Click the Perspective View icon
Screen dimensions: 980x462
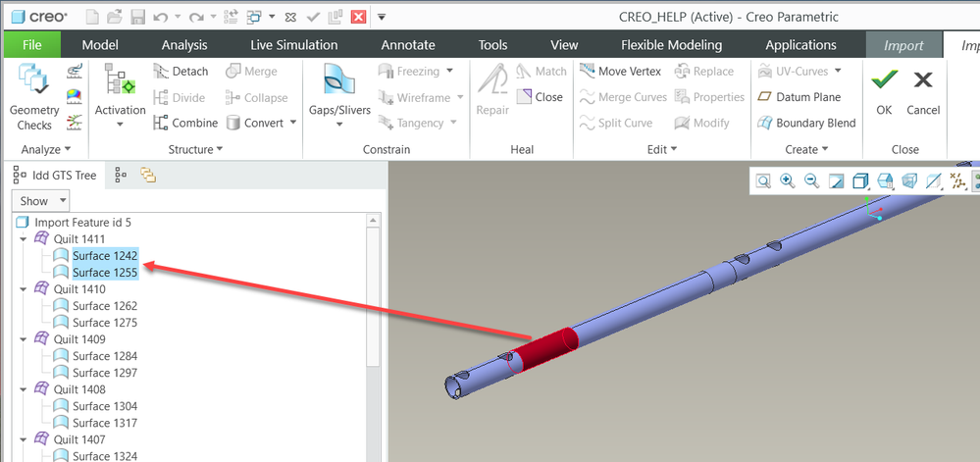(910, 181)
